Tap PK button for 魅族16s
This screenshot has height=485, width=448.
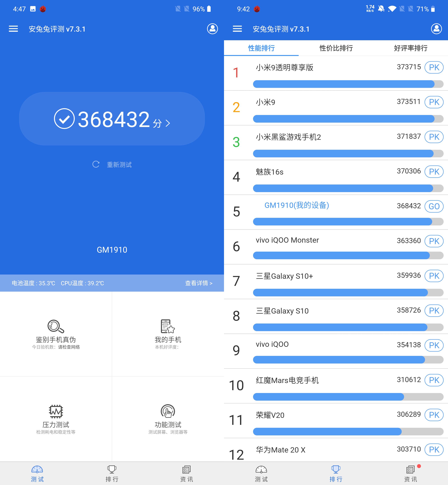[x=434, y=171]
